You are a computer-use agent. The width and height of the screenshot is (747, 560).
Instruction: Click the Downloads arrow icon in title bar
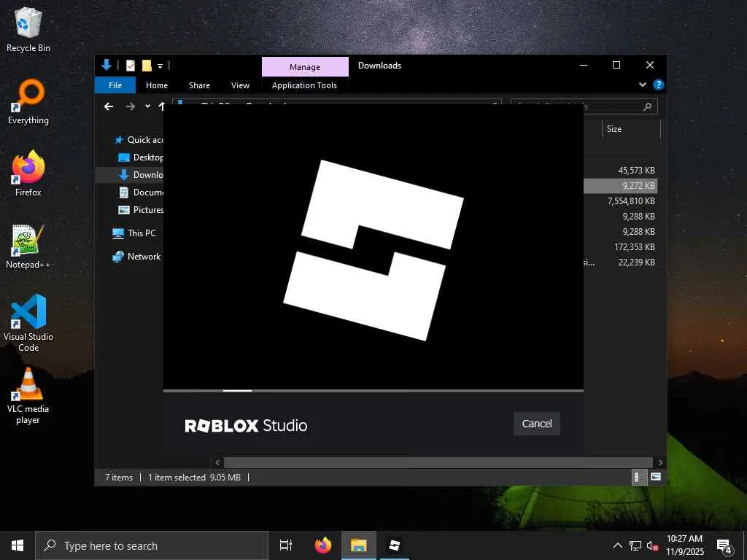tap(107, 65)
